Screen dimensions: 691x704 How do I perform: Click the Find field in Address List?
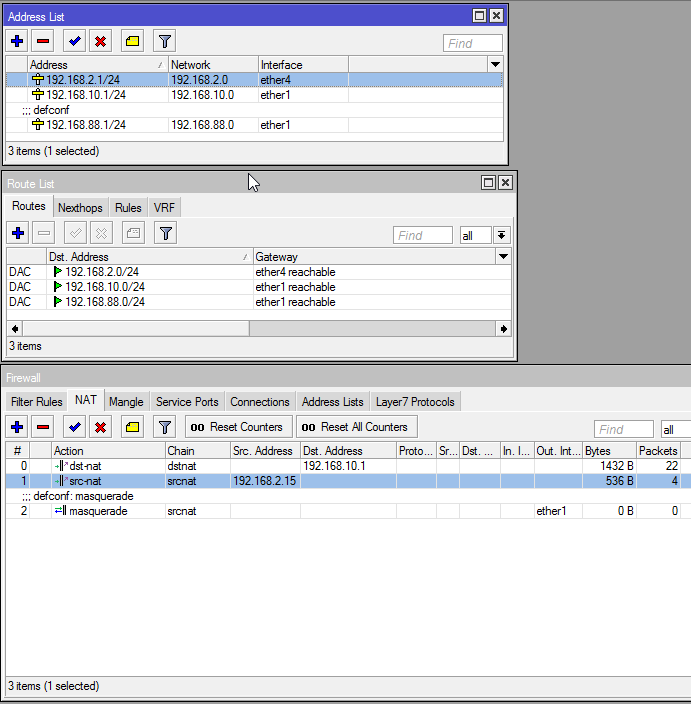click(472, 44)
